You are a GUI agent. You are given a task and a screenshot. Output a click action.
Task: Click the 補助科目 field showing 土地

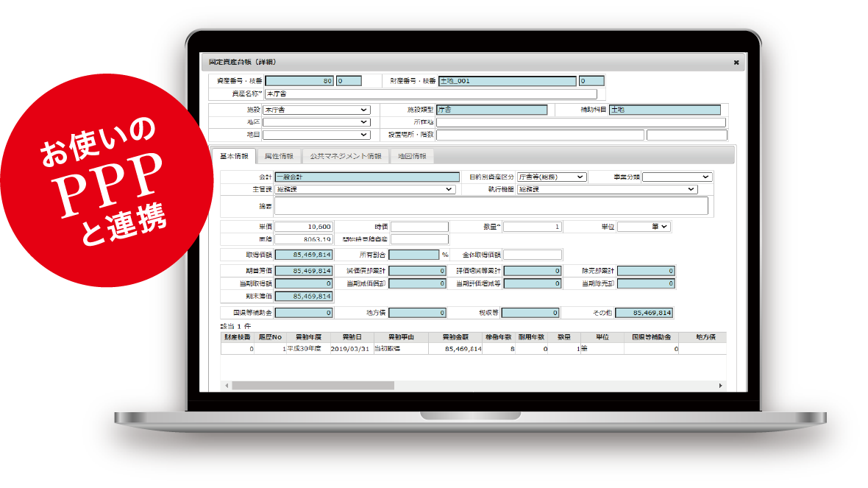click(665, 110)
